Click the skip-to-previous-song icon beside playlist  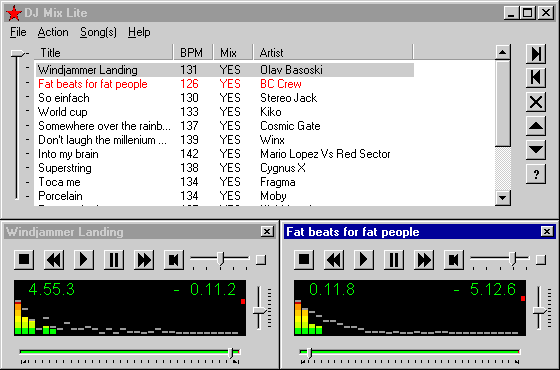536,78
